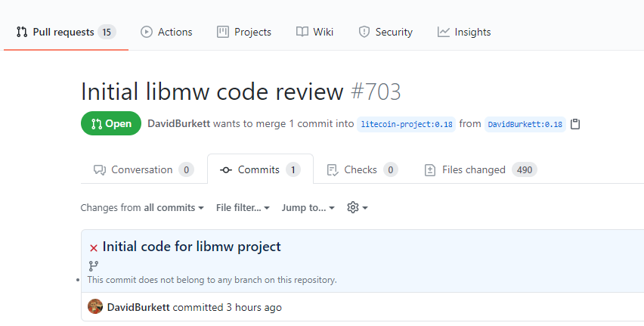Click the Projects board icon
This screenshot has height=326, width=644.
pos(223,32)
